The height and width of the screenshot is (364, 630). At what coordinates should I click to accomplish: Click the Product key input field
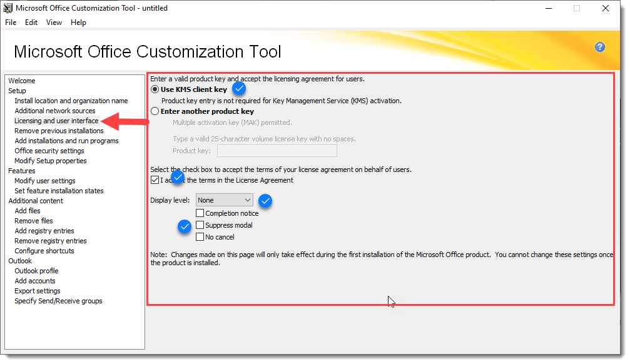point(277,151)
